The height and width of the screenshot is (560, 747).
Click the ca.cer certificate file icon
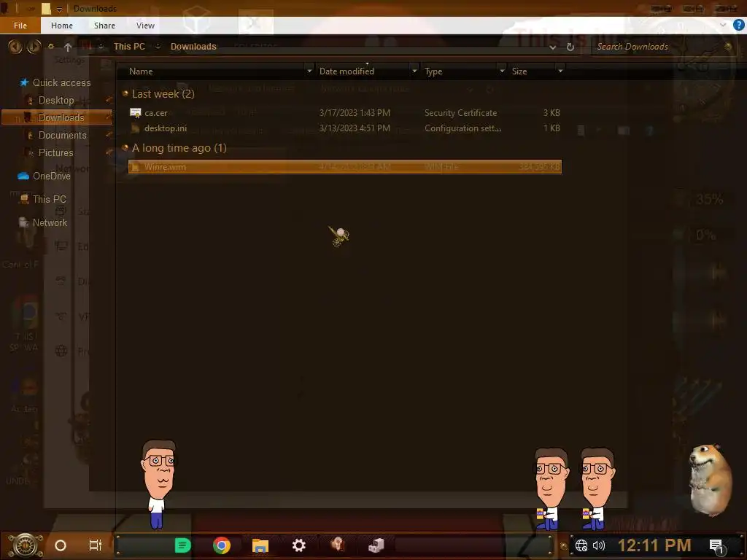tap(135, 113)
